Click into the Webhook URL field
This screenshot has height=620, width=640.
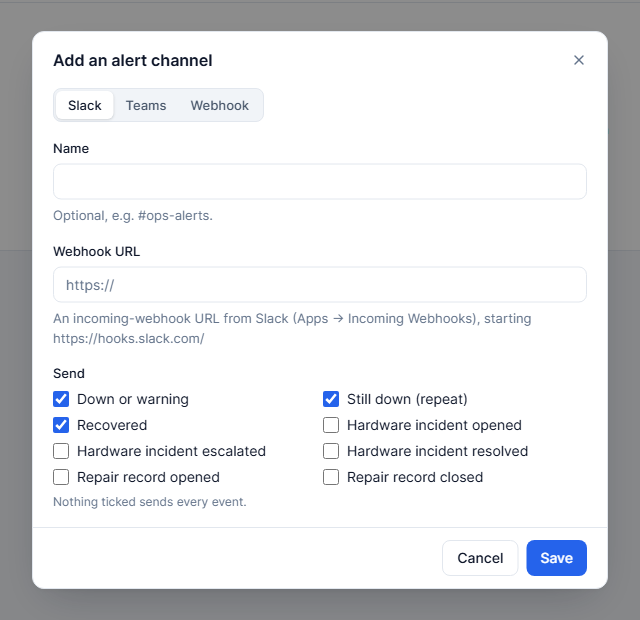(x=320, y=284)
